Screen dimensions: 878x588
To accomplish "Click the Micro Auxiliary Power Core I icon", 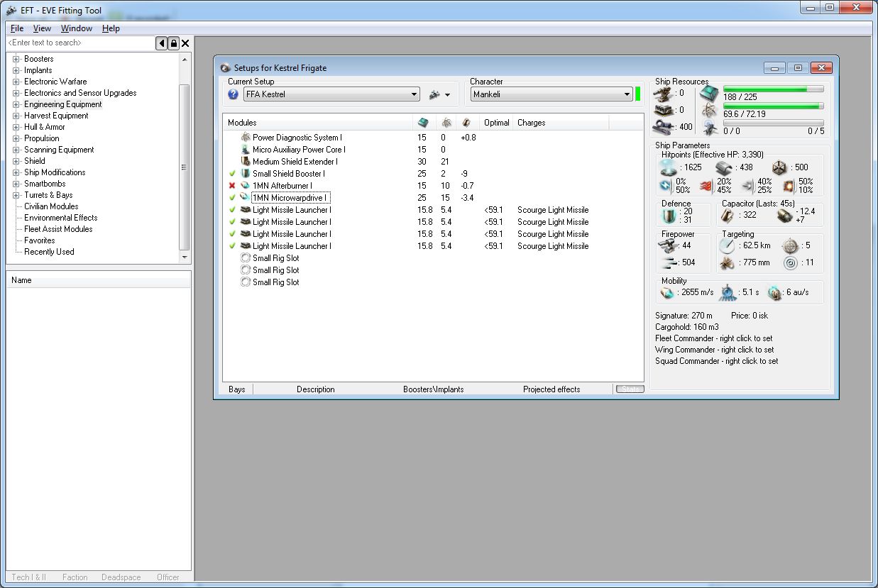I will coord(246,150).
